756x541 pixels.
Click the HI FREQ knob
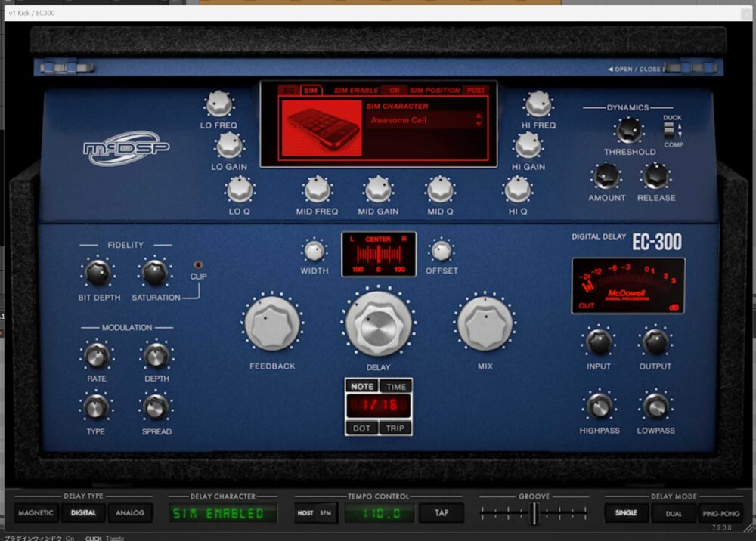point(538,104)
